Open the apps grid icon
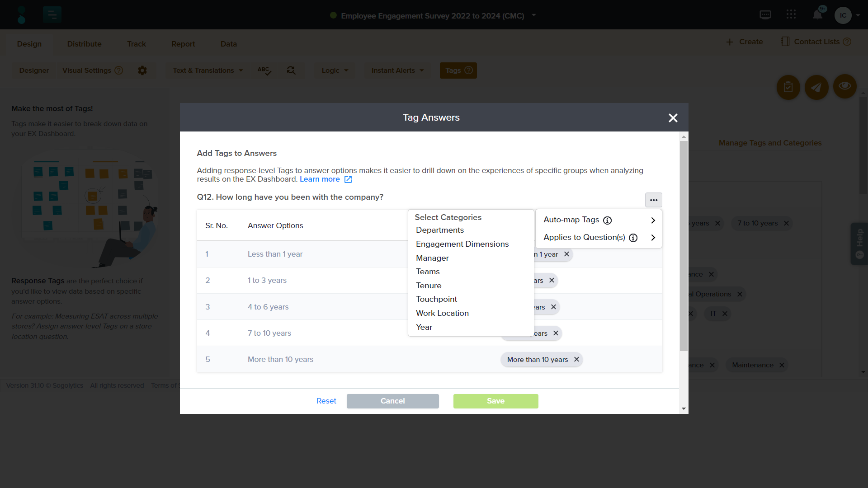868x488 pixels. [791, 15]
